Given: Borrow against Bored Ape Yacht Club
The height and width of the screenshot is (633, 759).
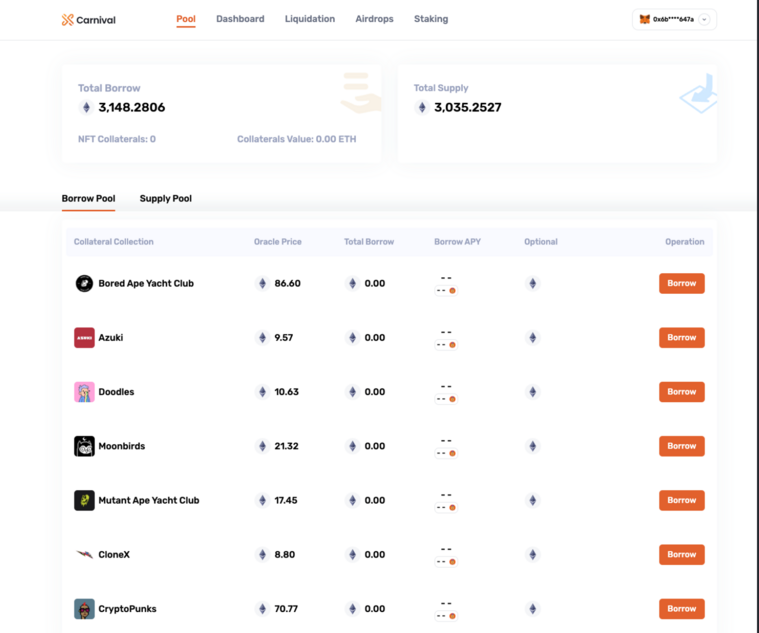Looking at the screenshot, I should 682,283.
